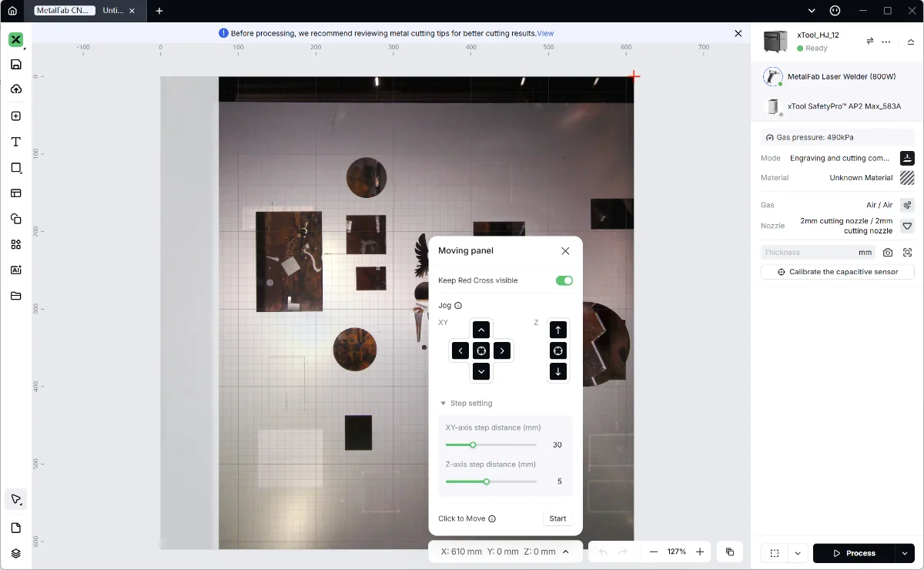Image resolution: width=924 pixels, height=570 pixels.
Task: Click the power icon in title bar
Action: point(835,11)
